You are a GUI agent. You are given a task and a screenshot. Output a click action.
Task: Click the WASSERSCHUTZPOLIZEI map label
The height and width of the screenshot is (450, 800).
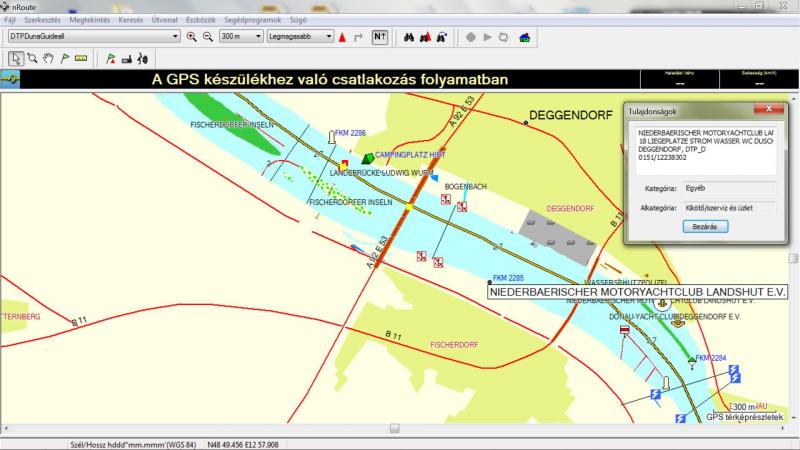(x=626, y=282)
